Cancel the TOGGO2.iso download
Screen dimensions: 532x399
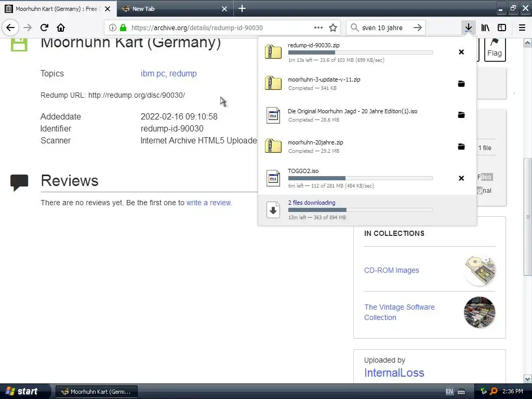pos(461,178)
